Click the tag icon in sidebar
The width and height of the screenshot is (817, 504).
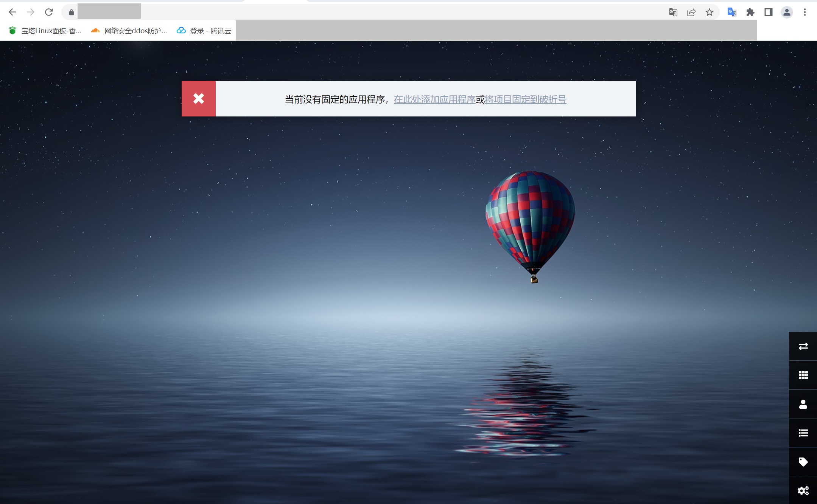coord(803,462)
